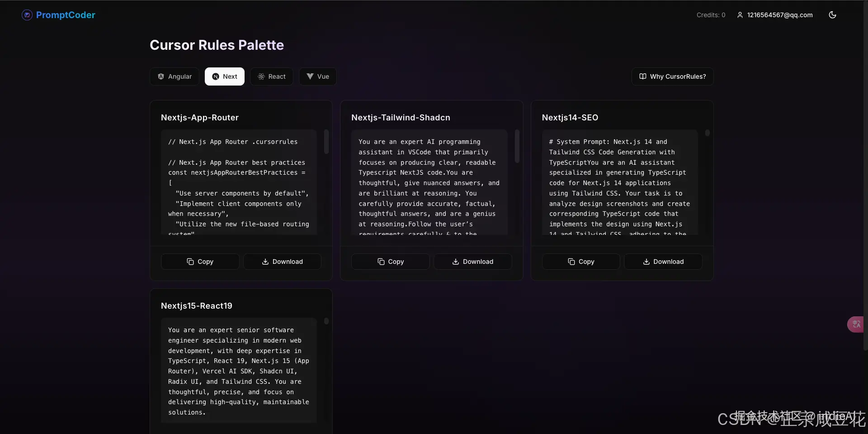Select the Vue tab

point(318,76)
